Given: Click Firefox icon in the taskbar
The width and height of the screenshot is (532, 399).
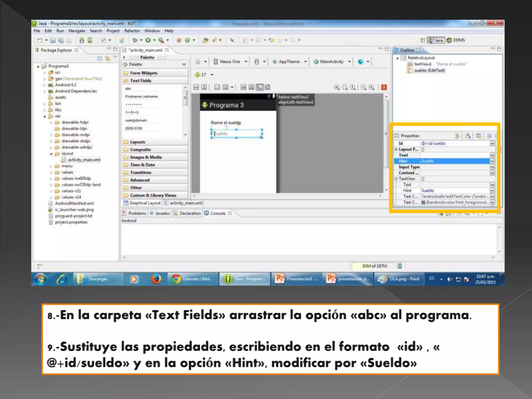Looking at the screenshot, I should [156, 279].
